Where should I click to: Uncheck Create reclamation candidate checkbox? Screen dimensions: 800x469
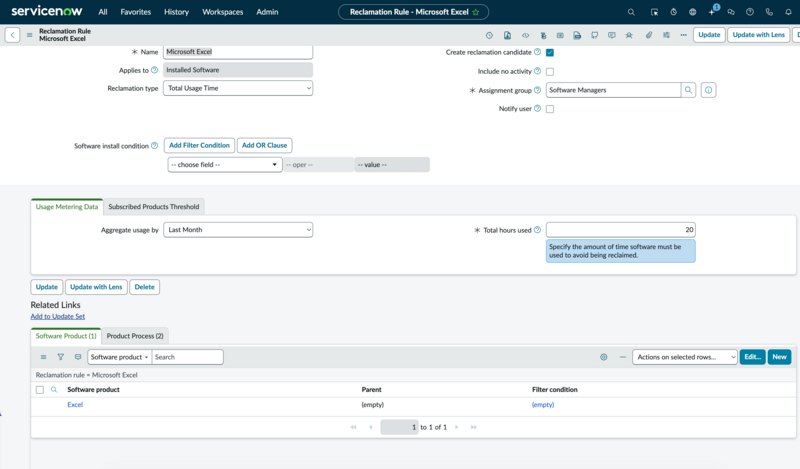click(x=549, y=52)
